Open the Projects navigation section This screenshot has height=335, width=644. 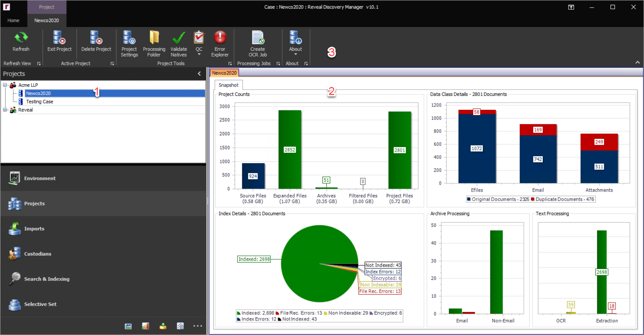point(103,203)
